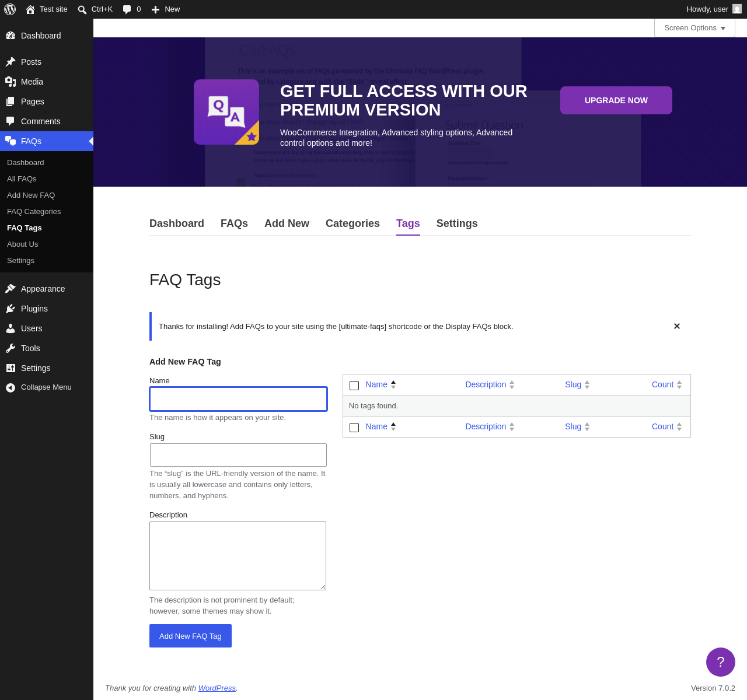Click the Posts pushpin icon

tap(11, 62)
